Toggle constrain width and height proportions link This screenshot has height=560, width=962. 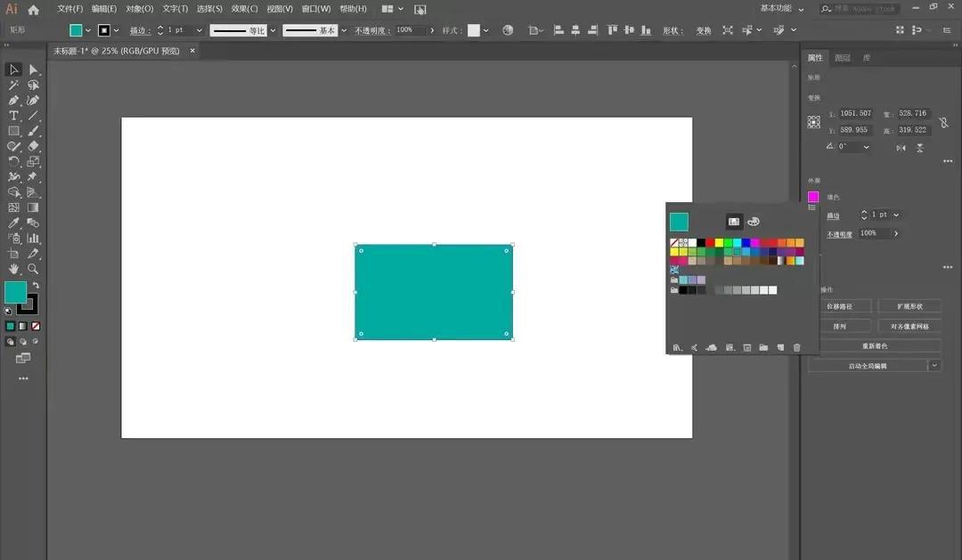click(943, 122)
